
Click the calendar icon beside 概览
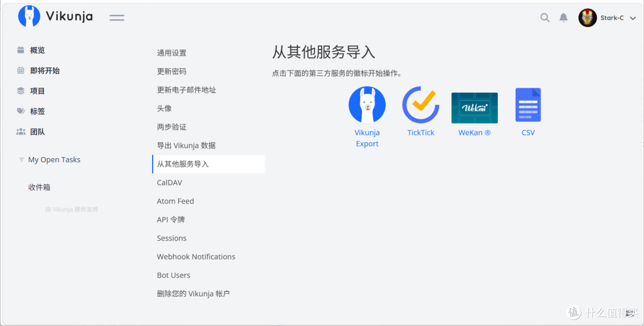click(x=20, y=50)
